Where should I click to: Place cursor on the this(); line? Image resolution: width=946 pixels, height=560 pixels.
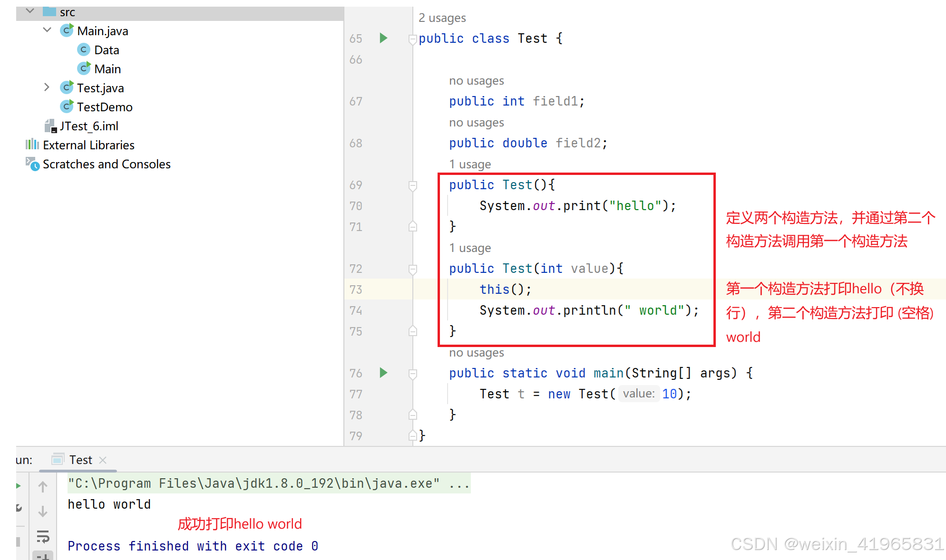coord(505,289)
